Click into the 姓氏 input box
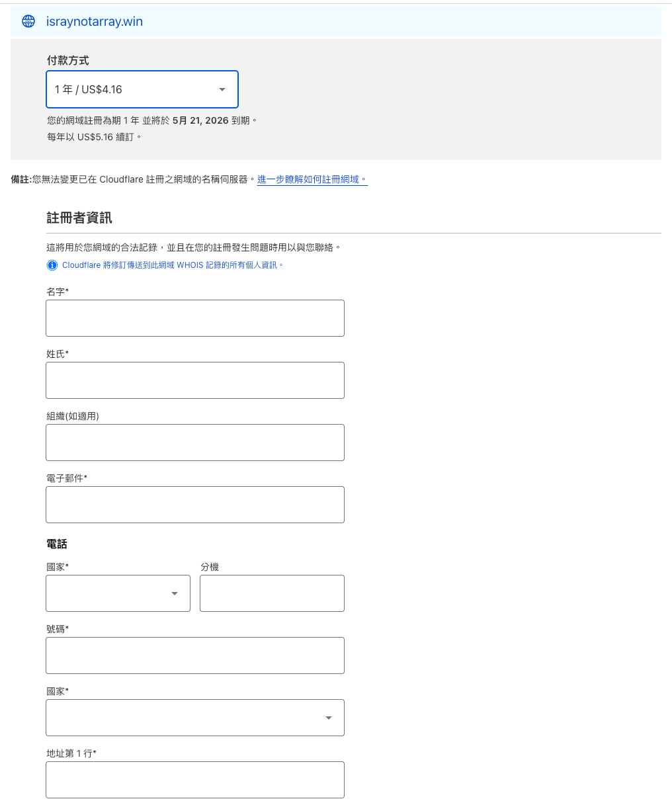 [x=195, y=380]
